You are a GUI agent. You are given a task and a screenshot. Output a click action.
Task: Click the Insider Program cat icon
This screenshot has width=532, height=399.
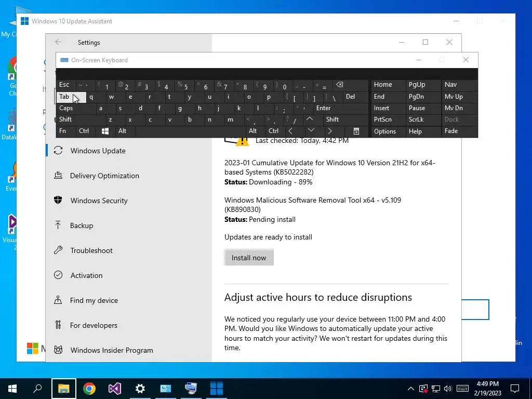pyautogui.click(x=58, y=350)
